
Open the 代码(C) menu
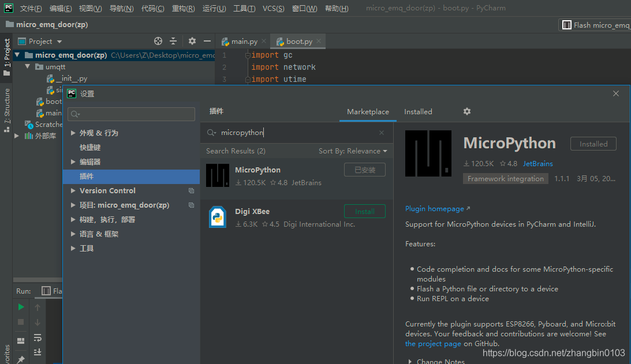(153, 9)
